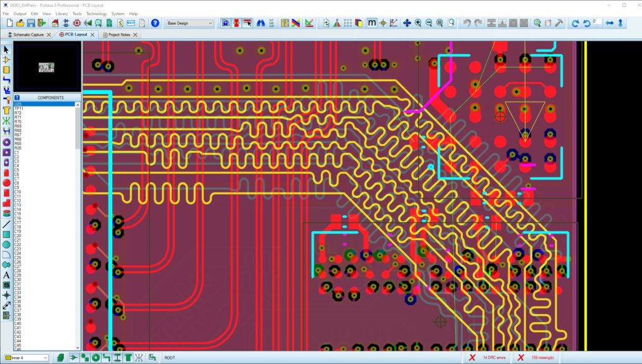
Task: Zoom in with magnifier plus icon
Action: (x=418, y=23)
